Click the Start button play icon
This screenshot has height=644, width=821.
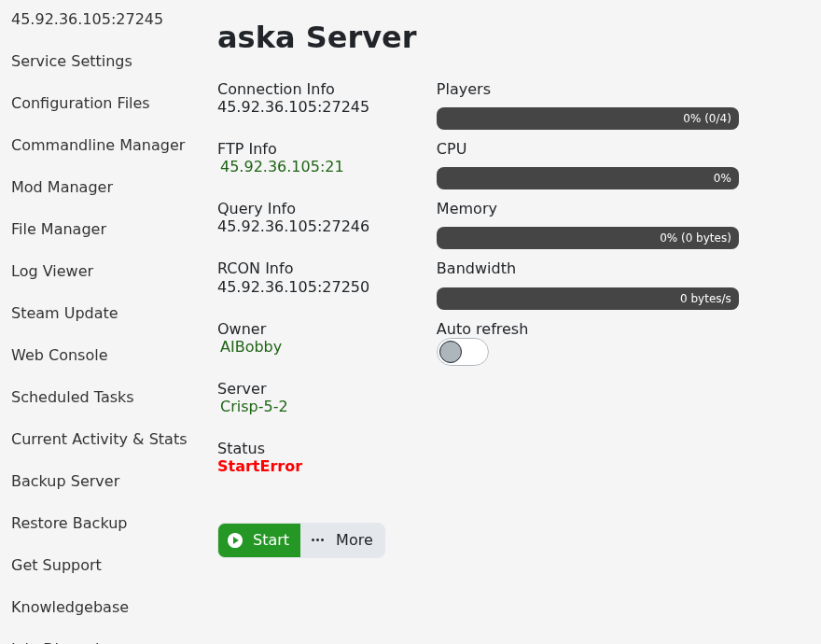pyautogui.click(x=235, y=540)
